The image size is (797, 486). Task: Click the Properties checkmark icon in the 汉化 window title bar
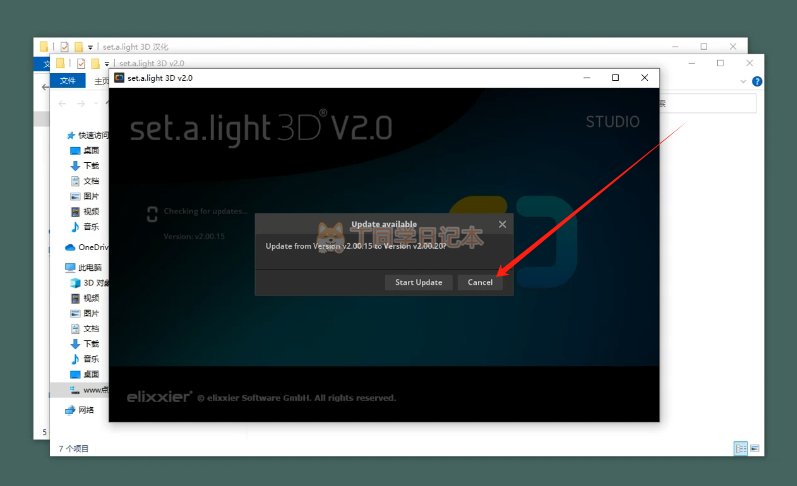65,47
